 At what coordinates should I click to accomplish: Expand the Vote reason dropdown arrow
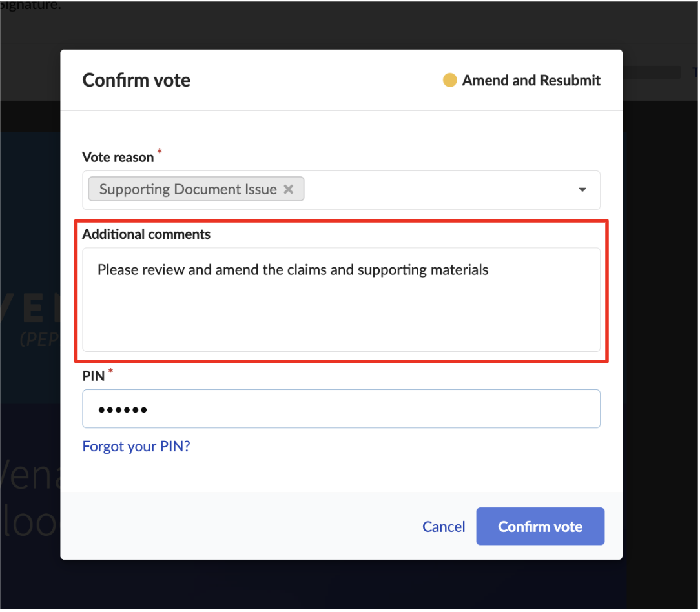point(582,190)
